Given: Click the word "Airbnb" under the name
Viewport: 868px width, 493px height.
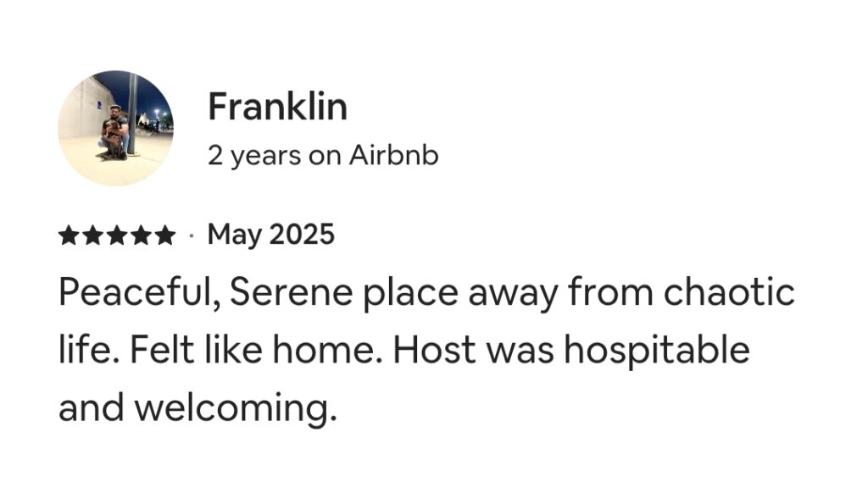Looking at the screenshot, I should [394, 156].
